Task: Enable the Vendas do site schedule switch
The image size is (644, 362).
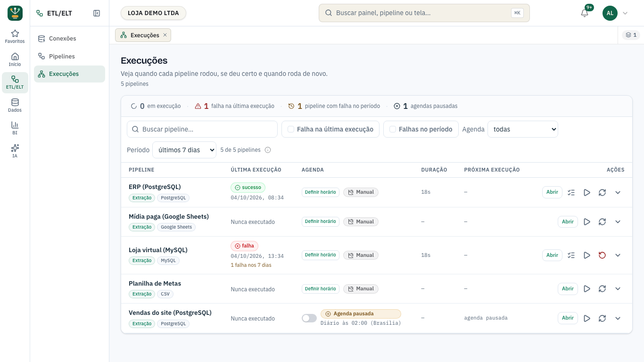Action: pos(309,318)
